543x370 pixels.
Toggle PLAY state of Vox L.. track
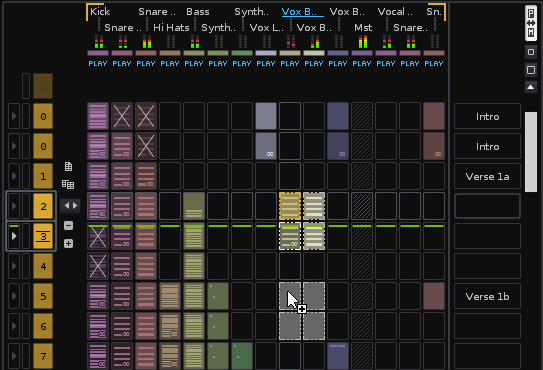click(x=266, y=63)
